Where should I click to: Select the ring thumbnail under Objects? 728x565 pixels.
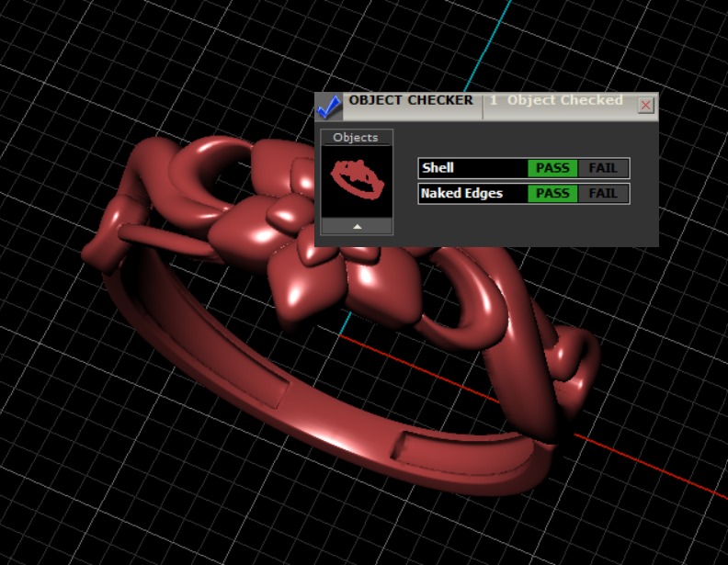(x=357, y=181)
